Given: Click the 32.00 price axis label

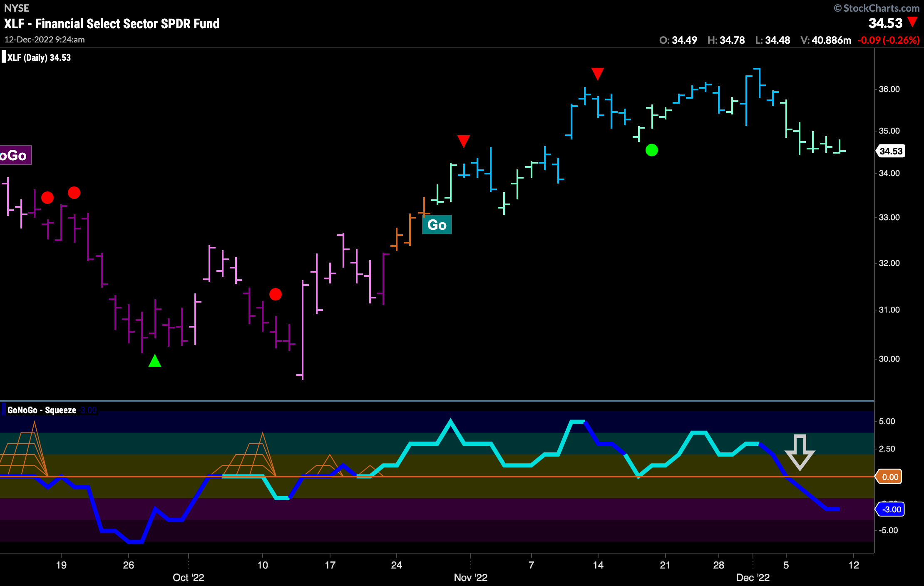Looking at the screenshot, I should click(x=889, y=263).
